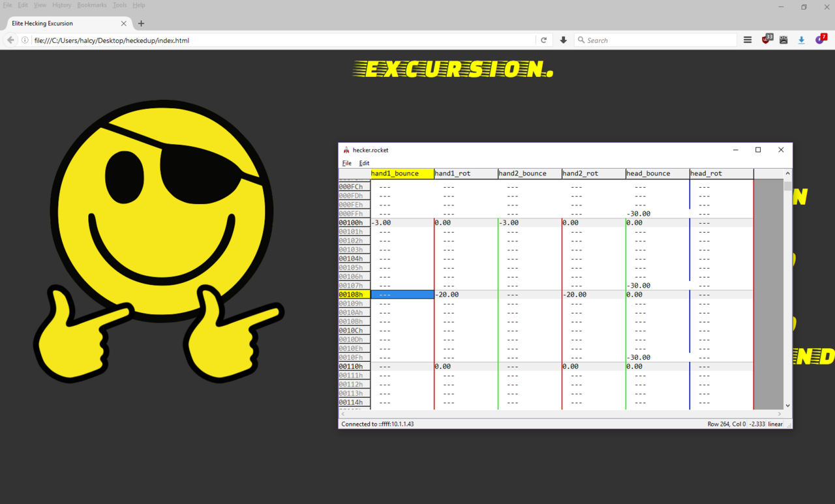The height and width of the screenshot is (504, 835).
Task: Open the Firefox hamburger menu
Action: [x=748, y=40]
